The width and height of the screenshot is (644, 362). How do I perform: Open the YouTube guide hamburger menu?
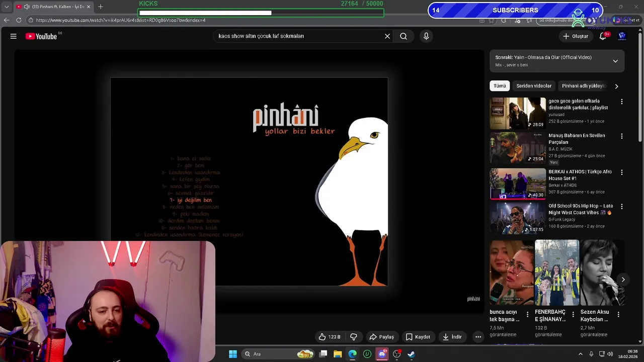click(x=14, y=36)
